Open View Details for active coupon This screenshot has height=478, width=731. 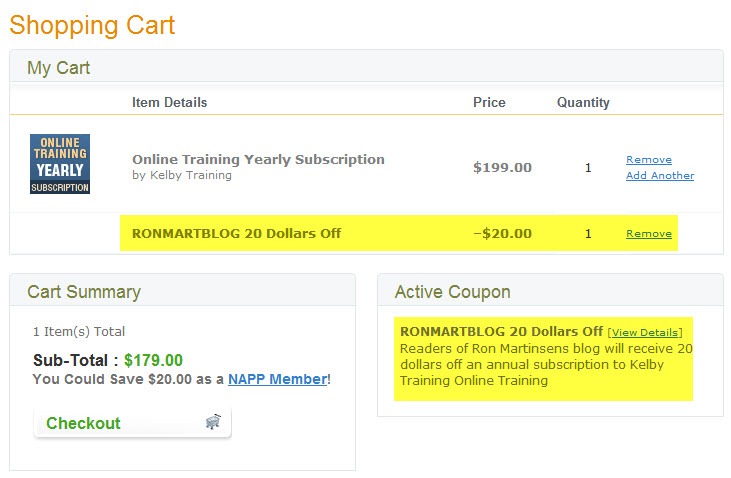click(x=645, y=332)
